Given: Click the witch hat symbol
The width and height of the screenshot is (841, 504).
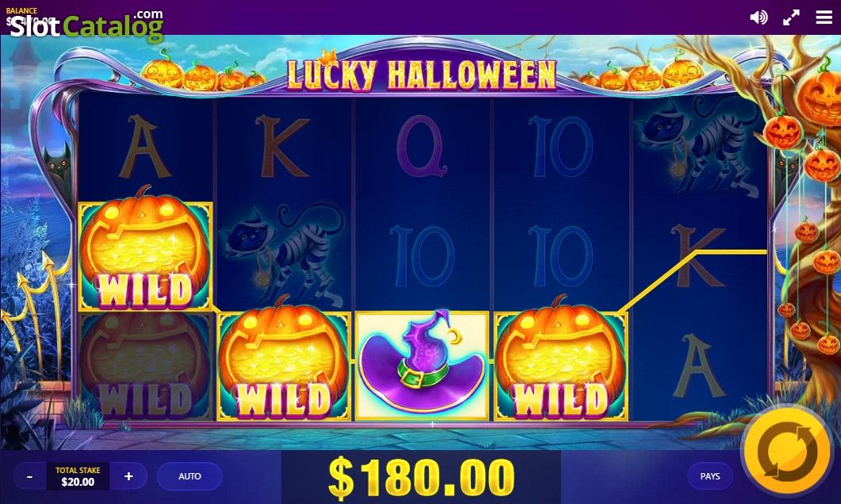Looking at the screenshot, I should [x=422, y=365].
